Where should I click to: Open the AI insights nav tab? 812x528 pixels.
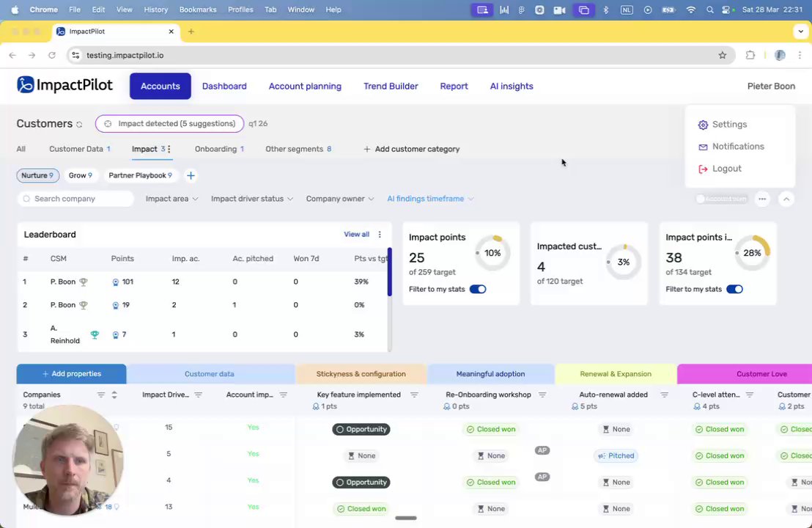(512, 86)
